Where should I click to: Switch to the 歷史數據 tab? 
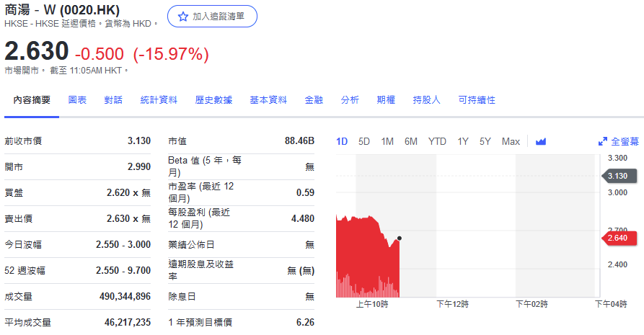213,100
